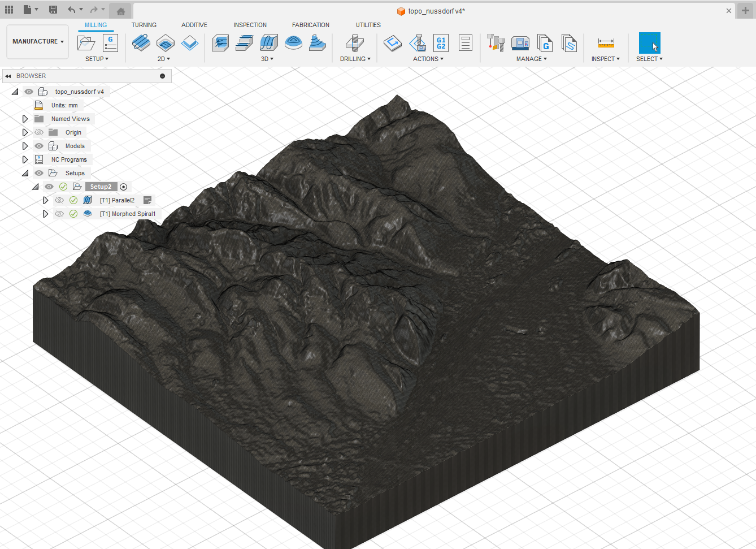The width and height of the screenshot is (756, 549).
Task: Open the data panel grid icon
Action: [9, 10]
